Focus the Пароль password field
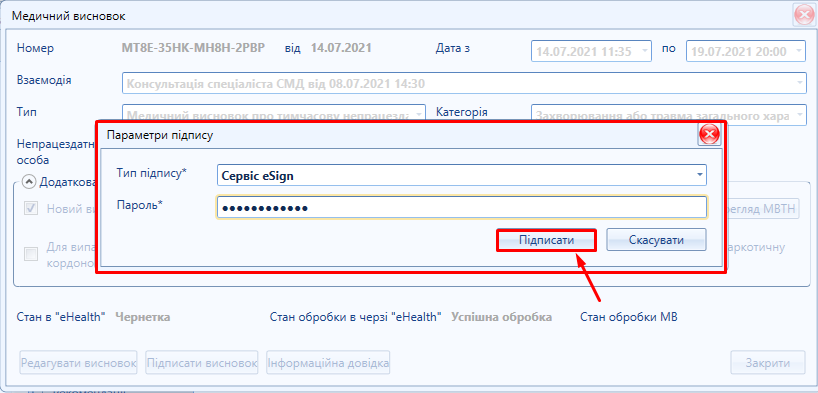The width and height of the screenshot is (818, 393). click(462, 208)
